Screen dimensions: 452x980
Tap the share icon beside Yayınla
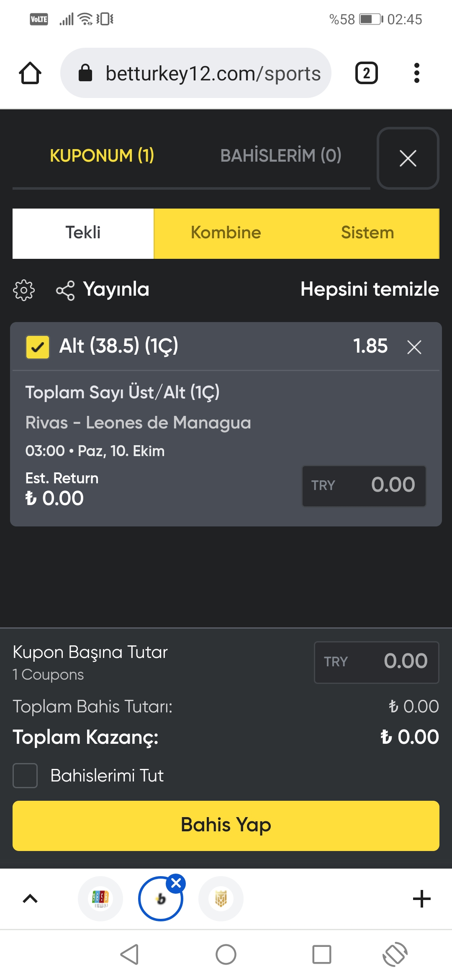(x=65, y=290)
